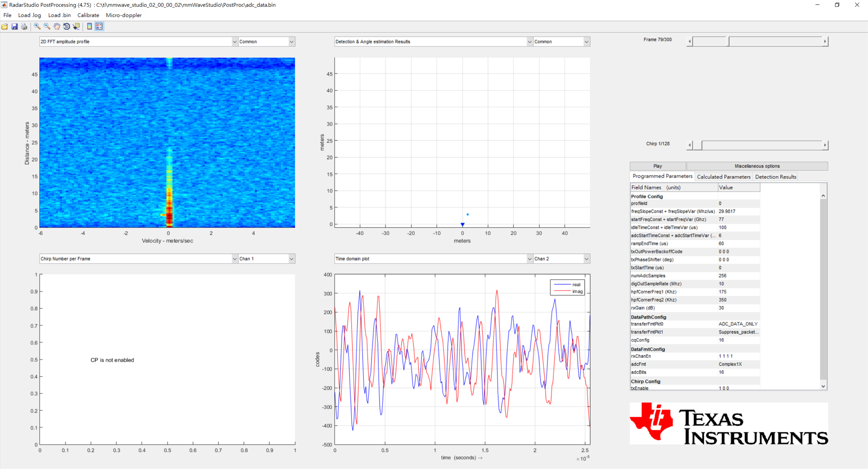Click the Save Figure floppy icon
This screenshot has width=868, height=469.
coord(14,26)
